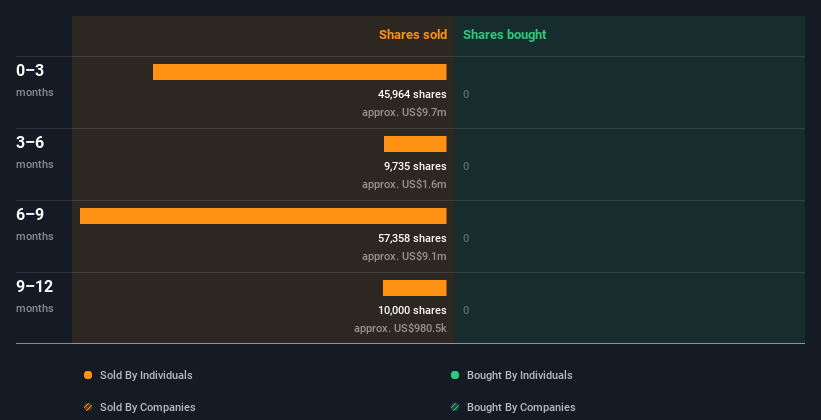821x420 pixels.
Task: Click the approx. US$1.6m amount
Action: (x=404, y=184)
